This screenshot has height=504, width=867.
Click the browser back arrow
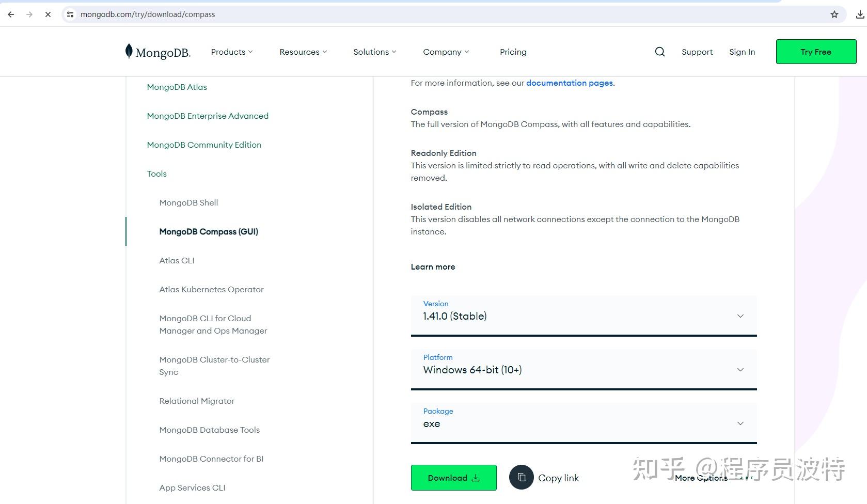coord(11,14)
